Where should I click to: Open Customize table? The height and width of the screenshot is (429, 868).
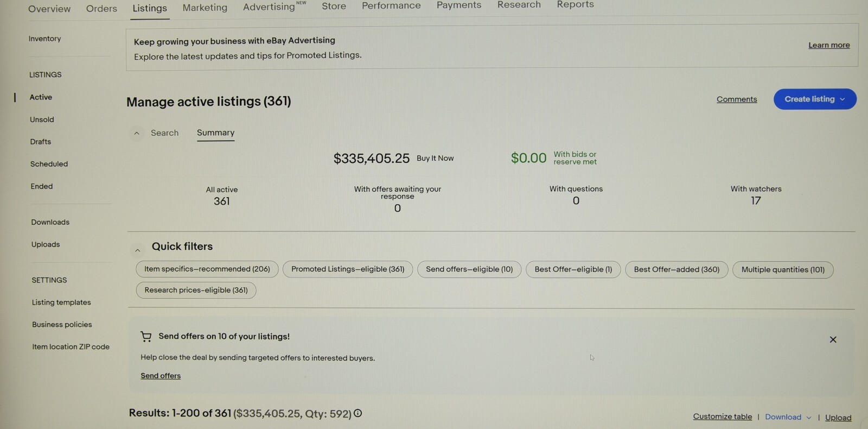click(x=723, y=417)
